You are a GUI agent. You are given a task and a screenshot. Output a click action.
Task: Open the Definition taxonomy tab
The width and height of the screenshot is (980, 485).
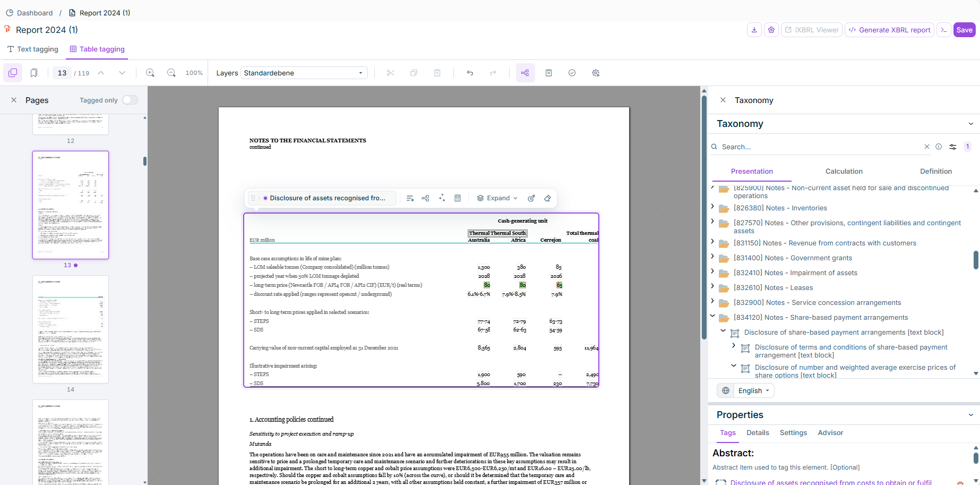tap(935, 171)
